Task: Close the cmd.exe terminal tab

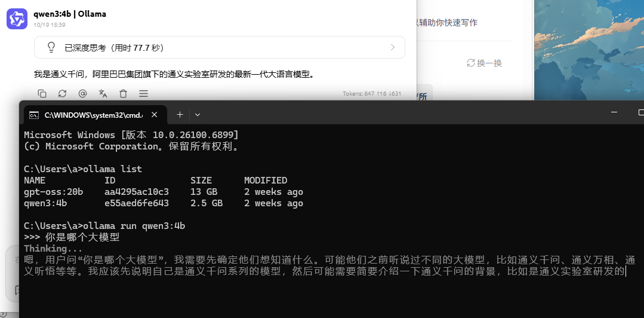Action: (155, 115)
